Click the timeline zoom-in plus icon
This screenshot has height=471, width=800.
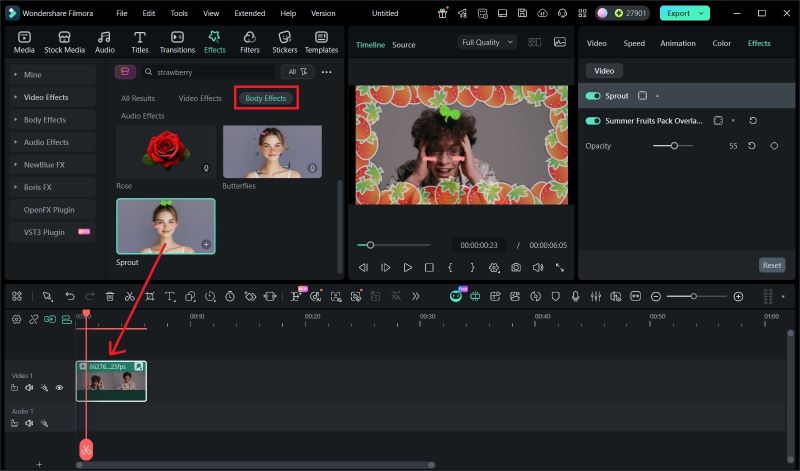point(738,297)
